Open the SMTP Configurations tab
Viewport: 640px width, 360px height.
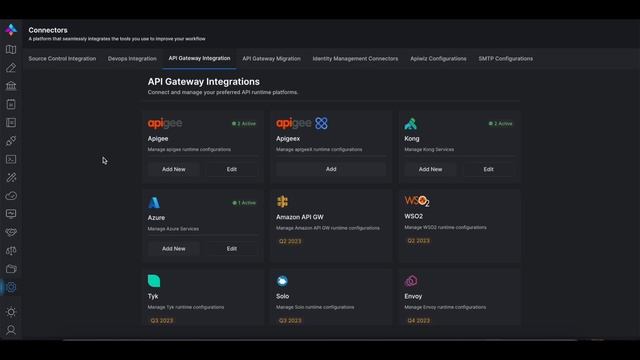click(x=505, y=59)
